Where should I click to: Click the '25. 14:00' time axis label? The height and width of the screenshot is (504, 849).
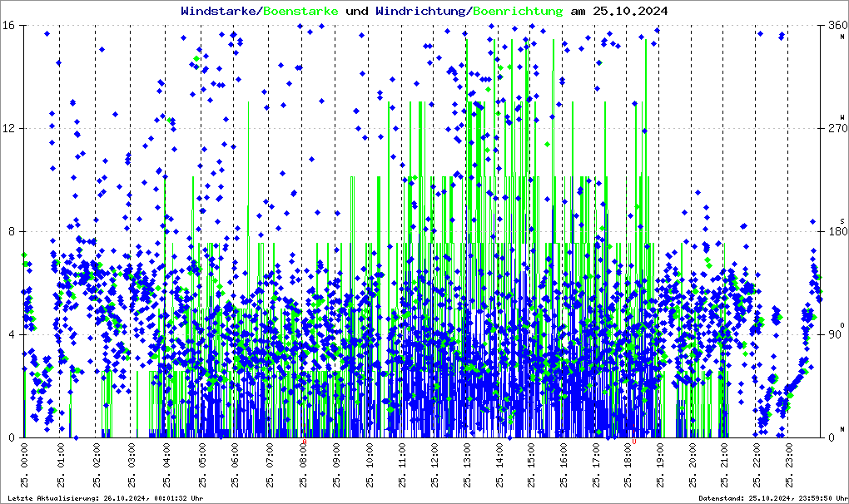(499, 465)
